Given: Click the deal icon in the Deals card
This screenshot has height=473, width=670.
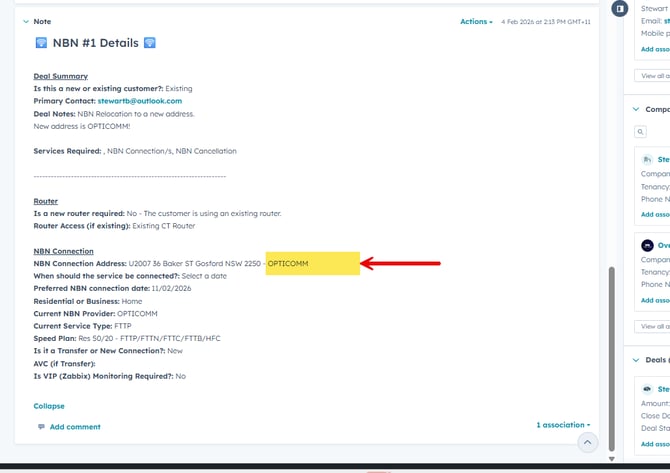Looking at the screenshot, I should click(x=648, y=389).
